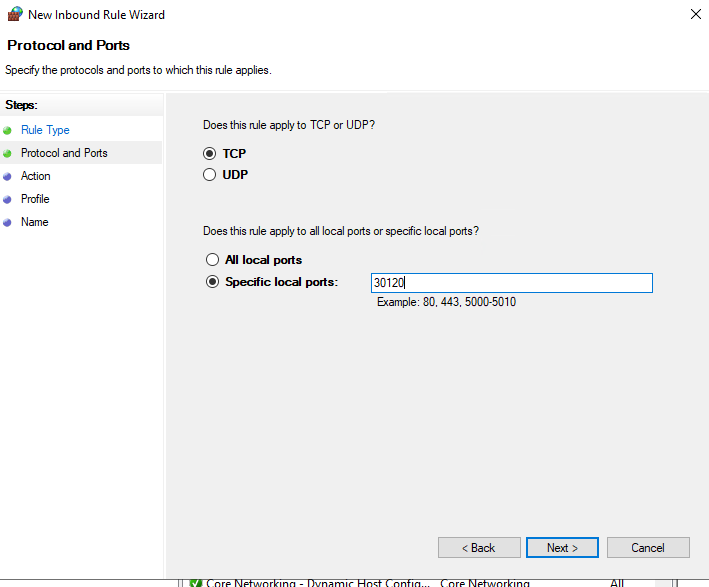The width and height of the screenshot is (709, 587).
Task: Cancel the inbound rule wizard
Action: pos(648,548)
